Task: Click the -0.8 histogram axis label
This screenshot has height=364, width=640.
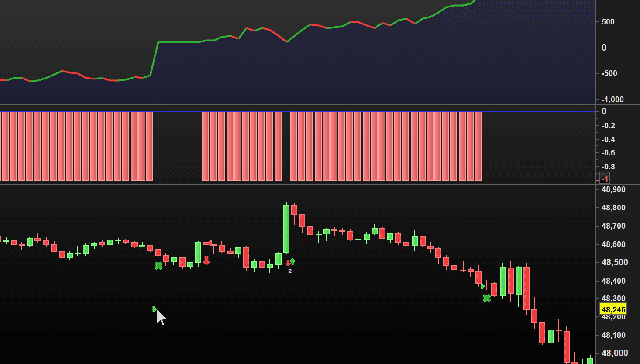Action: point(608,167)
